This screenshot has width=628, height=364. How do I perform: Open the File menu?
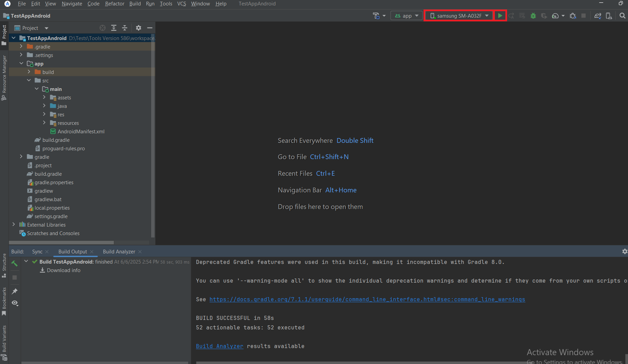(22, 4)
